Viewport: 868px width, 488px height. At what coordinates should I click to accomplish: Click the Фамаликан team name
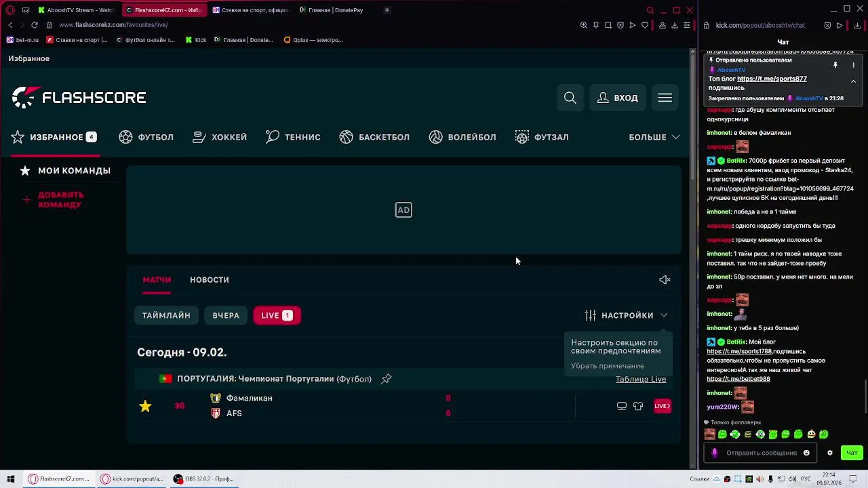click(x=250, y=399)
